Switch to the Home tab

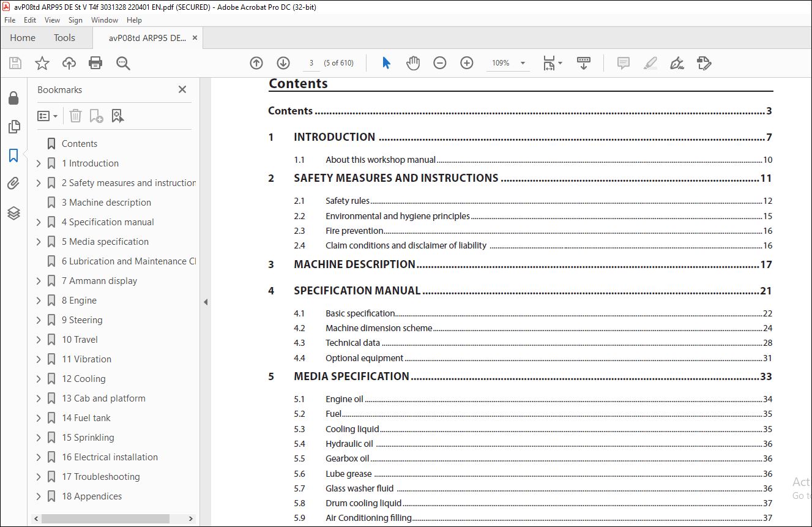coord(23,38)
